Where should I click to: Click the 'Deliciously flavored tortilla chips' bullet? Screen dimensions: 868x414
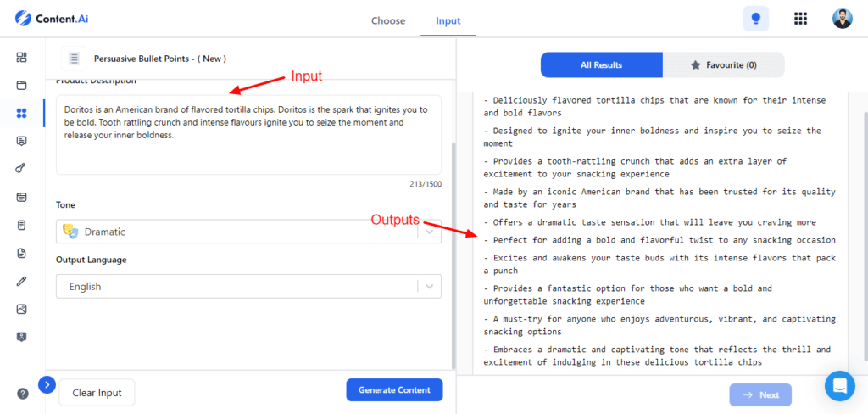[x=654, y=107]
